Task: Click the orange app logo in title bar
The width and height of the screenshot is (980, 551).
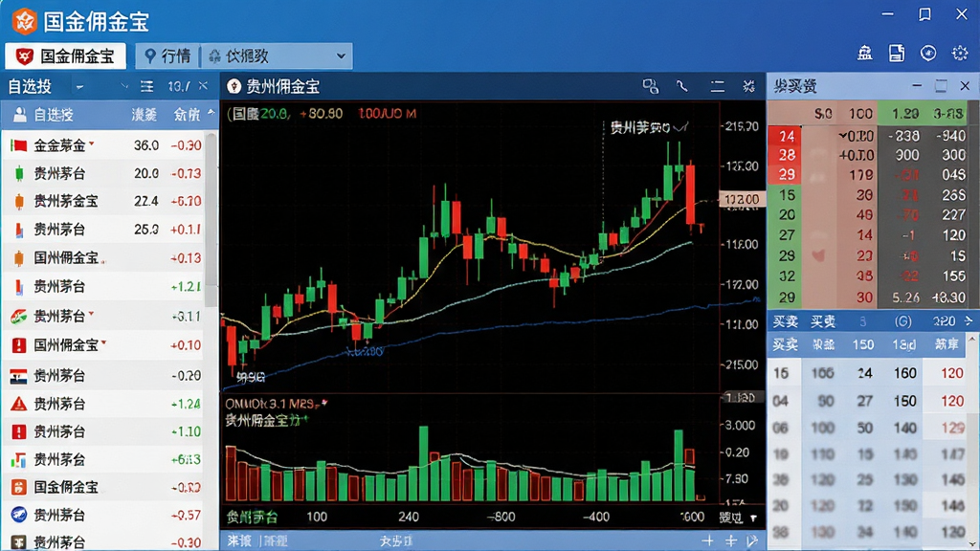Action: [x=24, y=21]
